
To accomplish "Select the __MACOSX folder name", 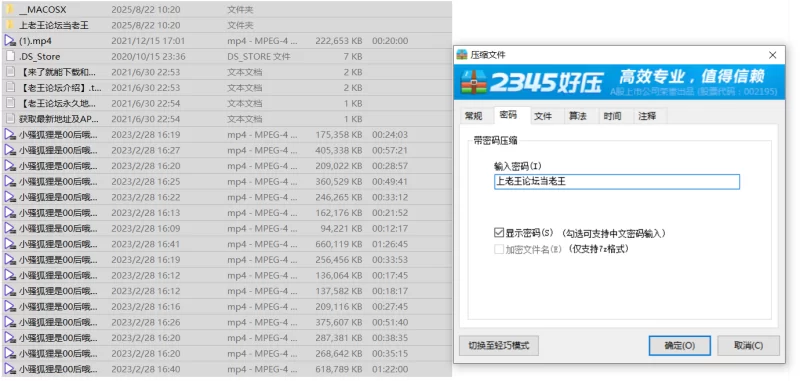I will [43, 10].
